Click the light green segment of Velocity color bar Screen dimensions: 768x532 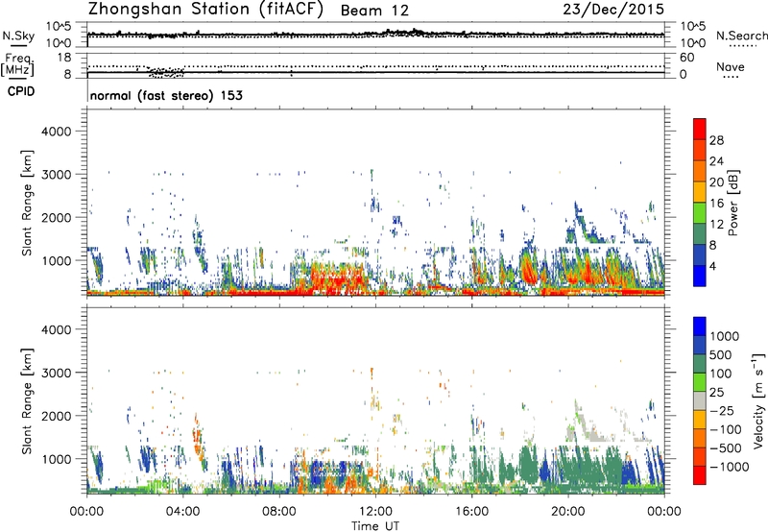point(700,382)
